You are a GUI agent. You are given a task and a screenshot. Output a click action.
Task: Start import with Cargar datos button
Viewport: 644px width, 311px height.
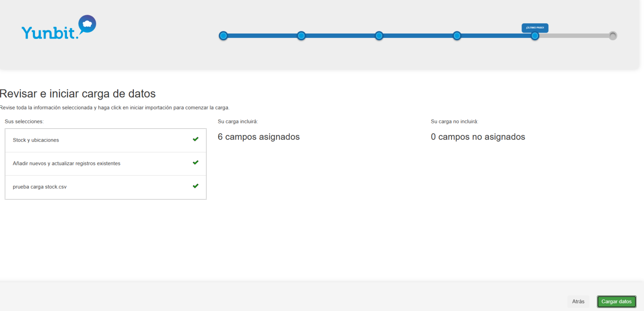[x=616, y=302]
